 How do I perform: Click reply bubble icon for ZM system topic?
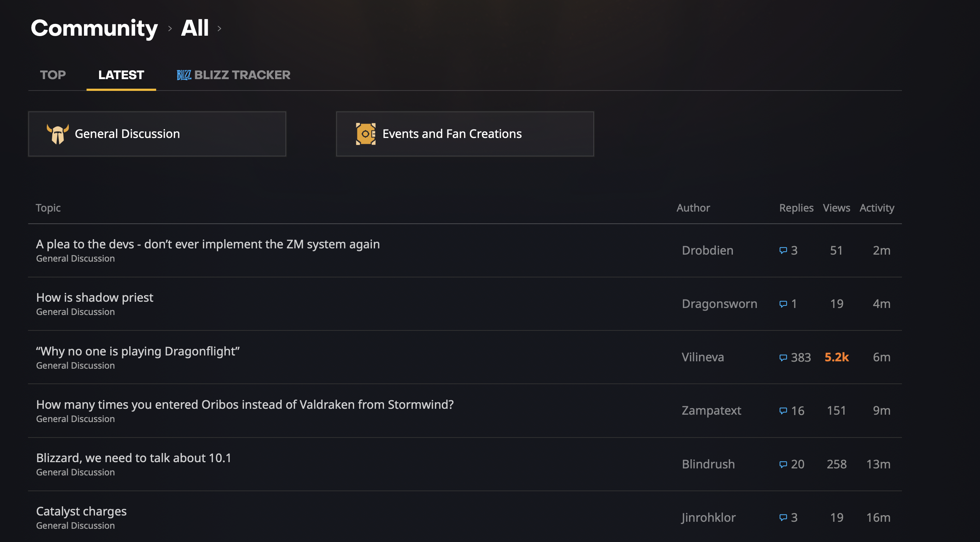(783, 251)
